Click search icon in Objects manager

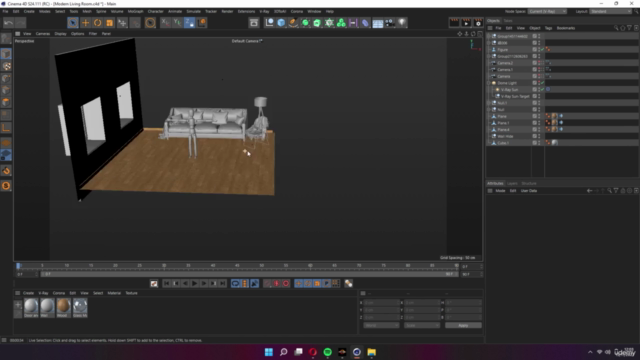click(x=616, y=28)
